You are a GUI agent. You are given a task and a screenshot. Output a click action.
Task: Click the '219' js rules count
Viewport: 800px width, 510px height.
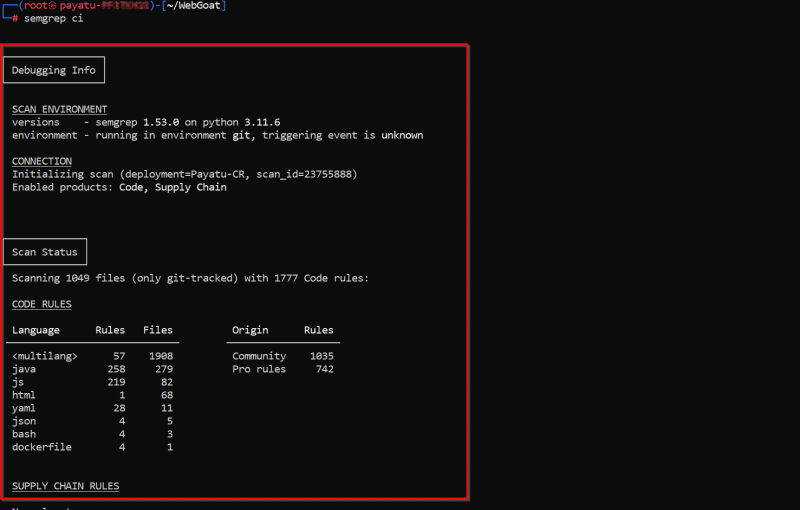[x=116, y=382]
